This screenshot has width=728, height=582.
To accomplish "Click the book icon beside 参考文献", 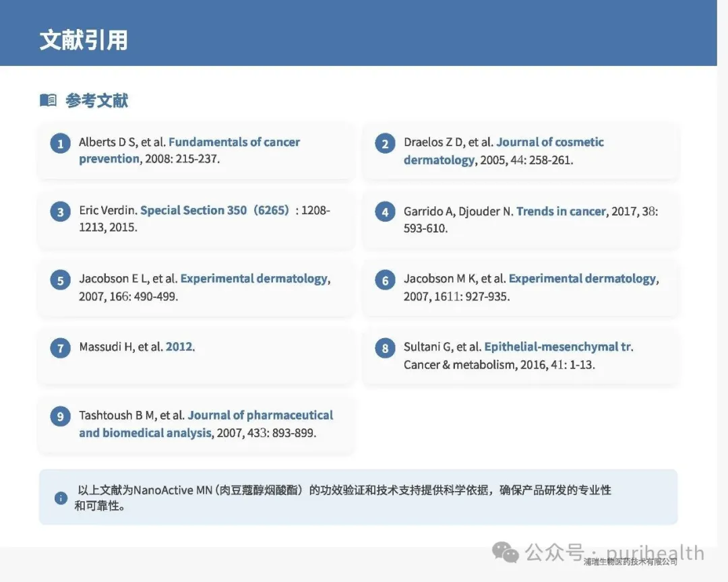I will coord(48,100).
